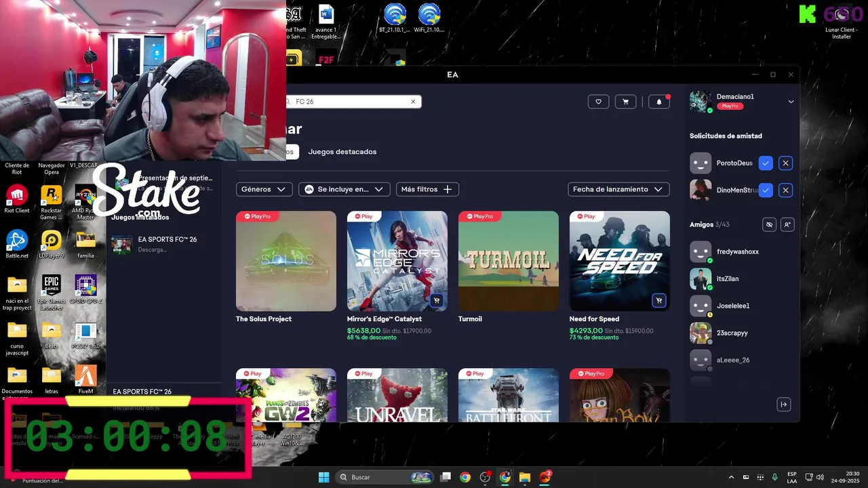Open FiveM desktop shortcut
868x488 pixels.
[x=85, y=380]
